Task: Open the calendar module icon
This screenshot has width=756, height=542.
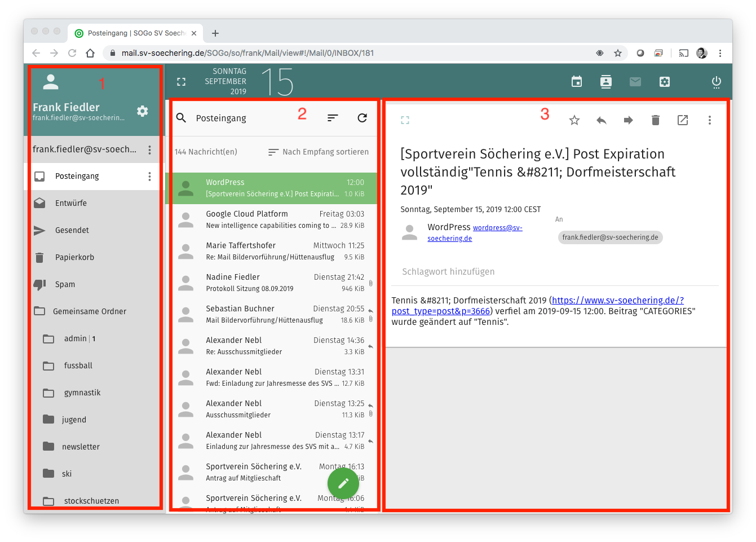Action: coord(576,82)
